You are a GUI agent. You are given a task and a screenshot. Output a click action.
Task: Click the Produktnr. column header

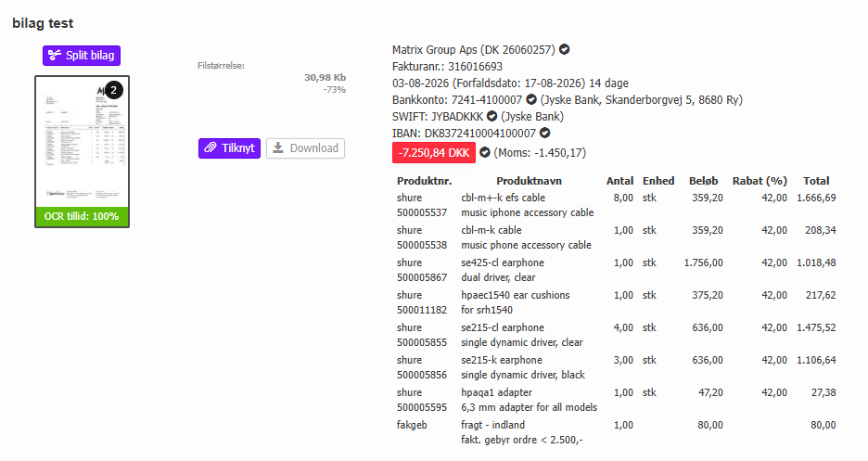click(424, 181)
